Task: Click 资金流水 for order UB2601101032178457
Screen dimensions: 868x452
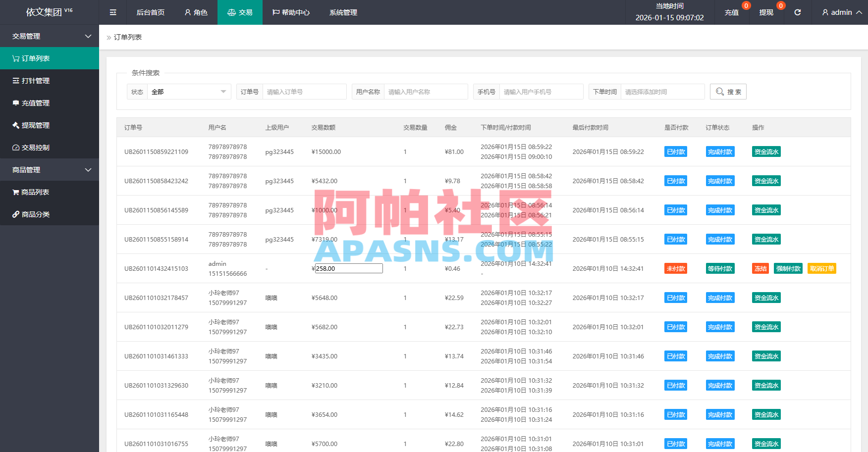Action: 766,298
